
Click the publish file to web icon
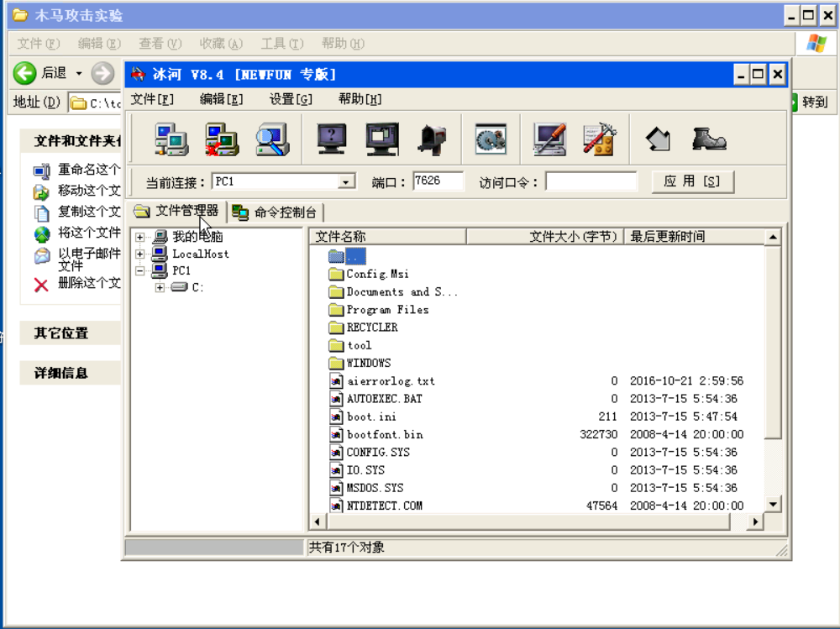(x=42, y=234)
